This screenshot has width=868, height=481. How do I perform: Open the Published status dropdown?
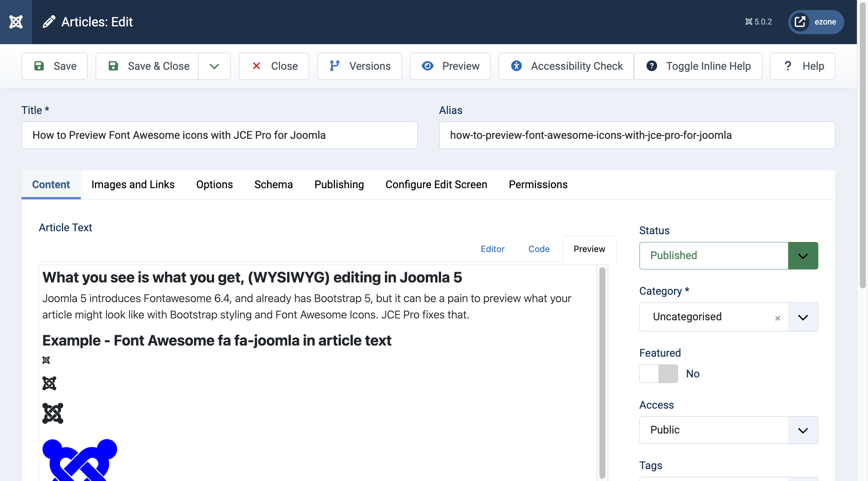click(x=803, y=255)
